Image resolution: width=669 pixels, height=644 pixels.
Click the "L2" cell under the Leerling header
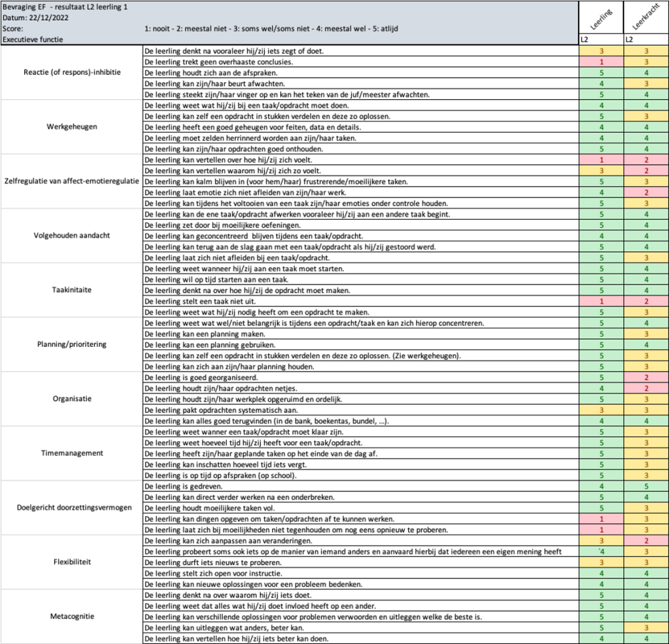[601, 39]
